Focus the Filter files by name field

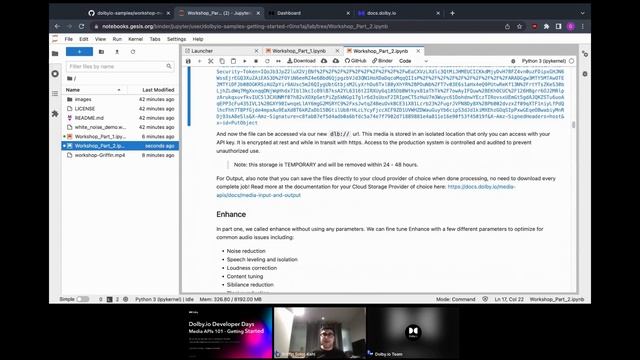120,66
